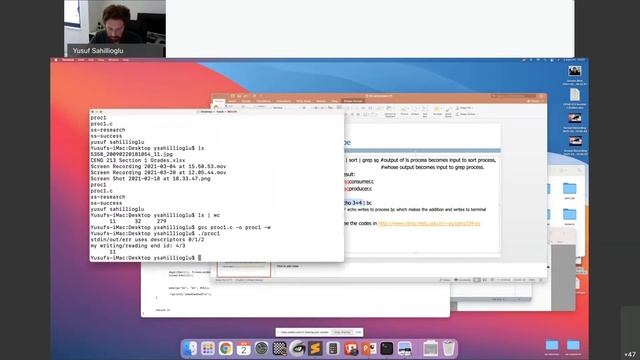This screenshot has width=640, height=360.
Task: Open the Trash in the Dock
Action: (x=449, y=349)
